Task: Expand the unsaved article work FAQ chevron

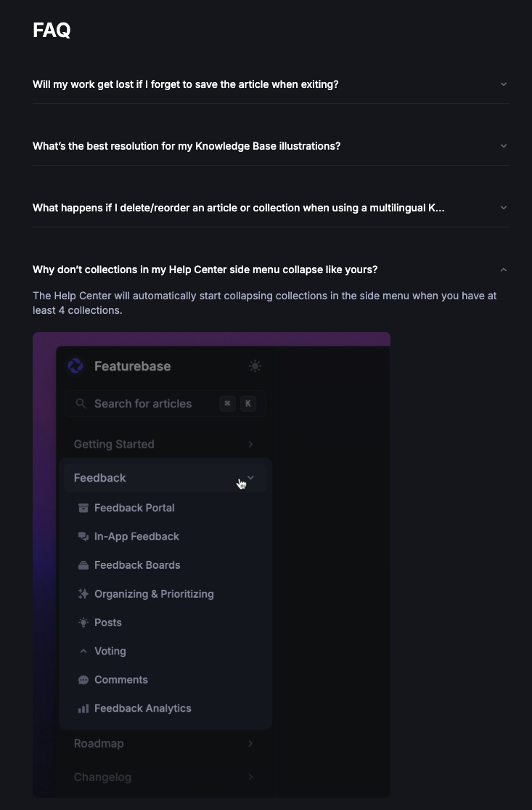Action: click(504, 84)
